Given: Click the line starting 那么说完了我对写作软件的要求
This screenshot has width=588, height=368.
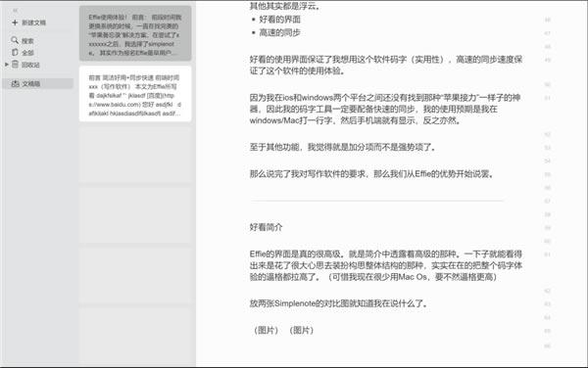Looking at the screenshot, I should coord(371,173).
